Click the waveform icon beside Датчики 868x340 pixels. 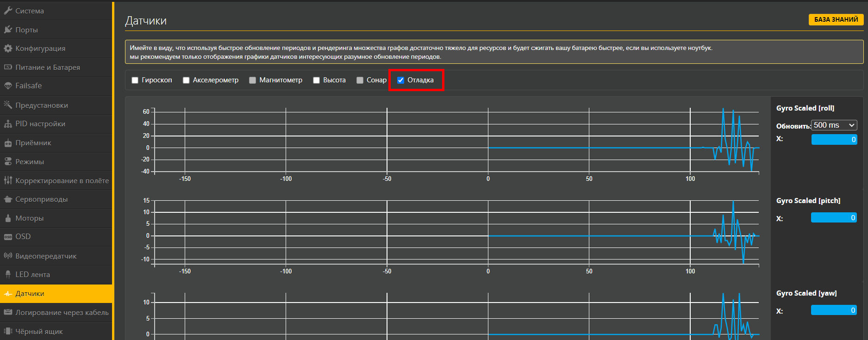tap(8, 294)
